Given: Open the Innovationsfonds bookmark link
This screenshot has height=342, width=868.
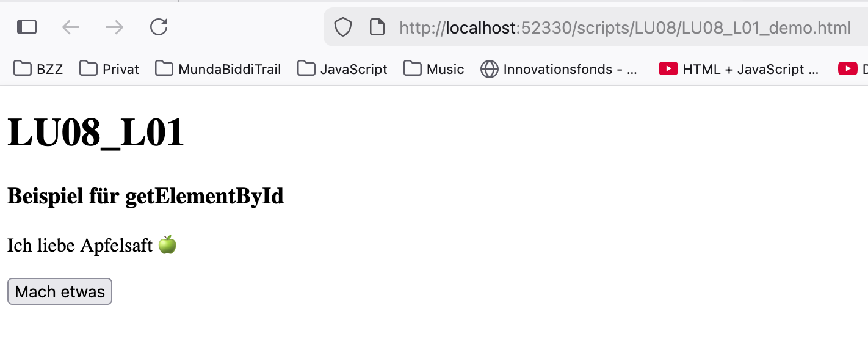Looking at the screenshot, I should 570,69.
